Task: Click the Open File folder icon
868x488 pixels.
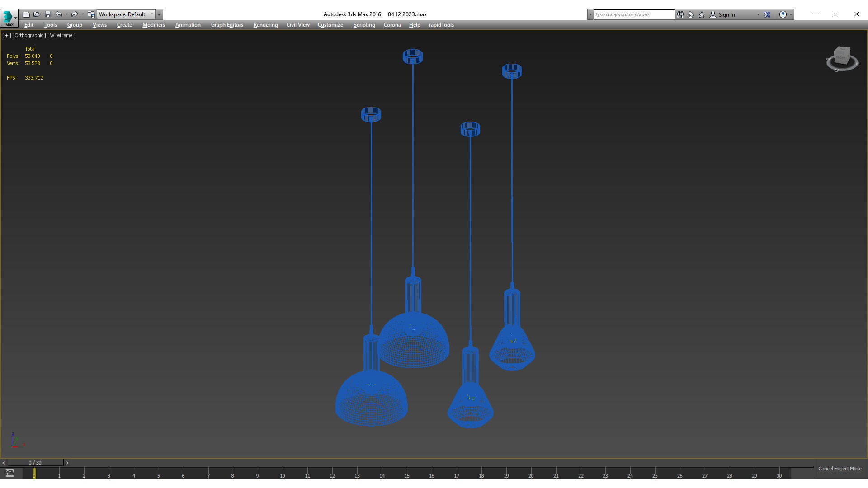Action: pyautogui.click(x=37, y=14)
